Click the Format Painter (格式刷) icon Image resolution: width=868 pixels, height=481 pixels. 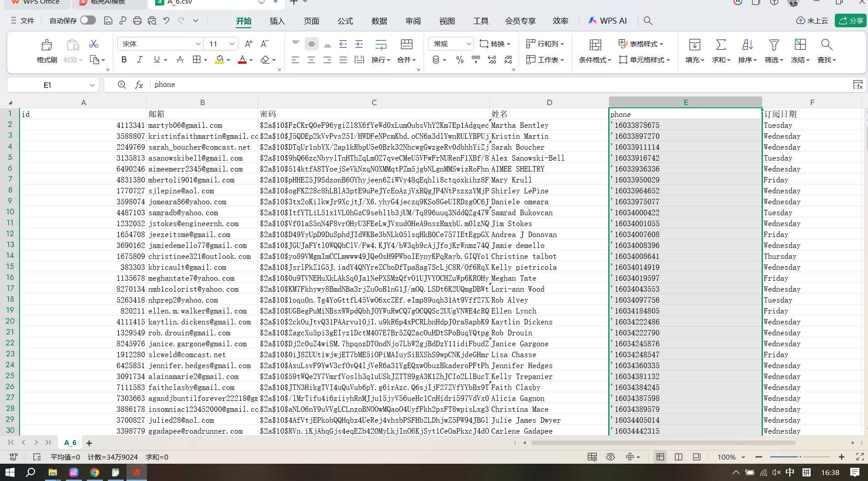pos(46,45)
